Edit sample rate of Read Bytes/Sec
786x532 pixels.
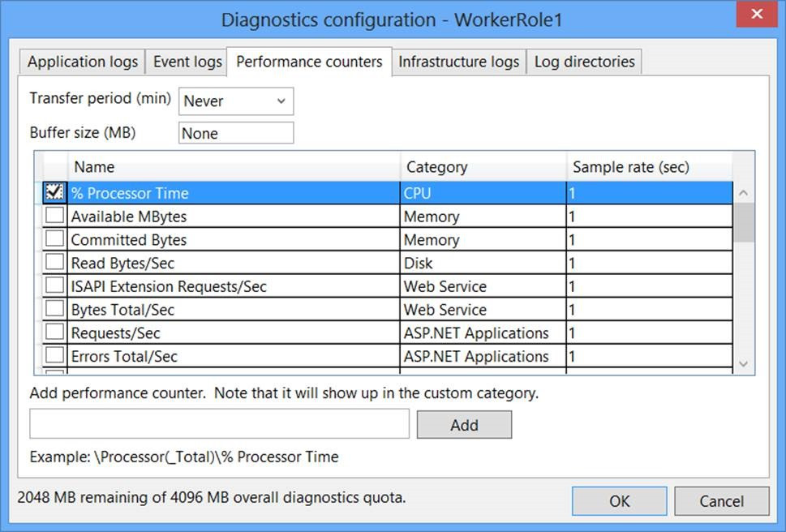coord(650,263)
